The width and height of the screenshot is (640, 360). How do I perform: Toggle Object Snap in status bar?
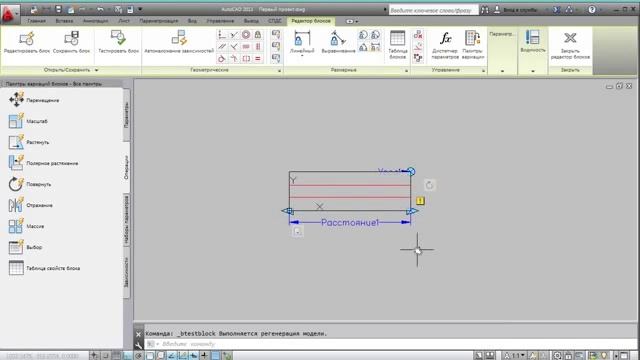(x=149, y=356)
